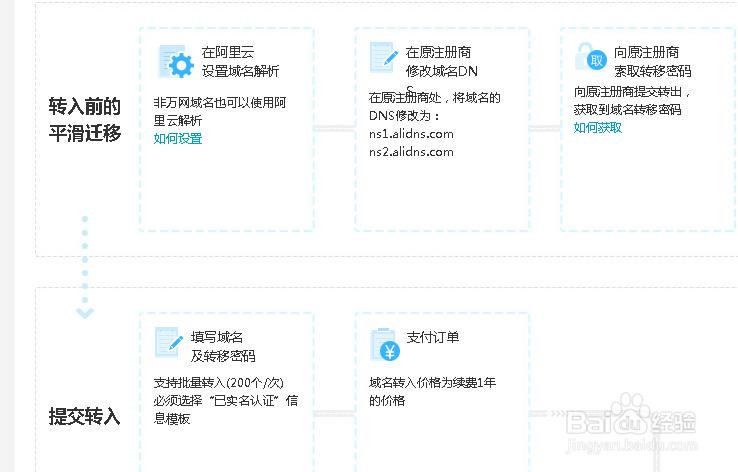This screenshot has height=472, width=738.
Task: Click the section title 提交转入
Action: click(84, 417)
